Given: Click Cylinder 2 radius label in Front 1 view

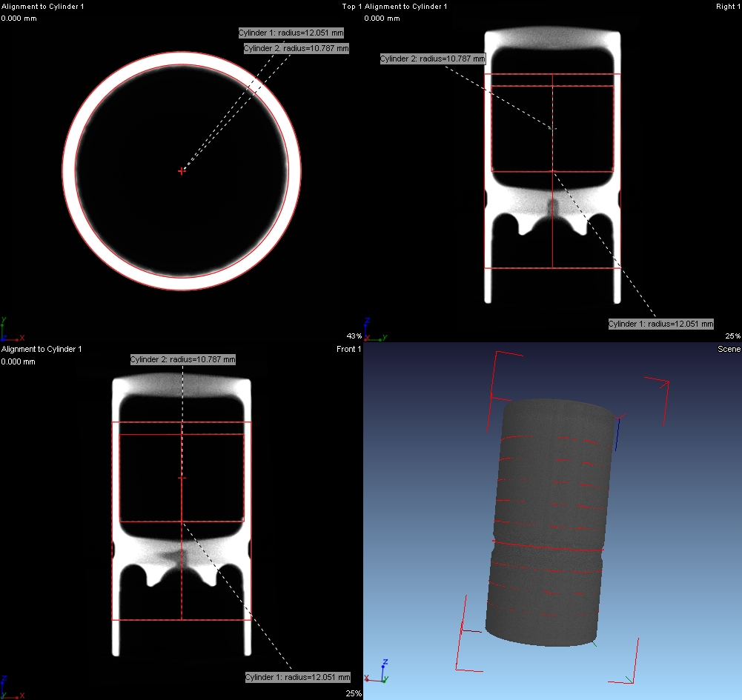Looking at the screenshot, I should (x=183, y=359).
